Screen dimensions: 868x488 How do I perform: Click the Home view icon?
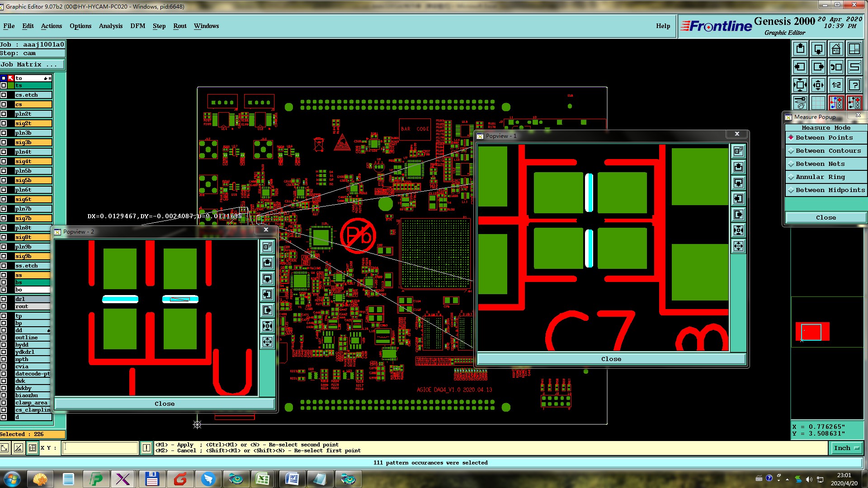point(836,49)
